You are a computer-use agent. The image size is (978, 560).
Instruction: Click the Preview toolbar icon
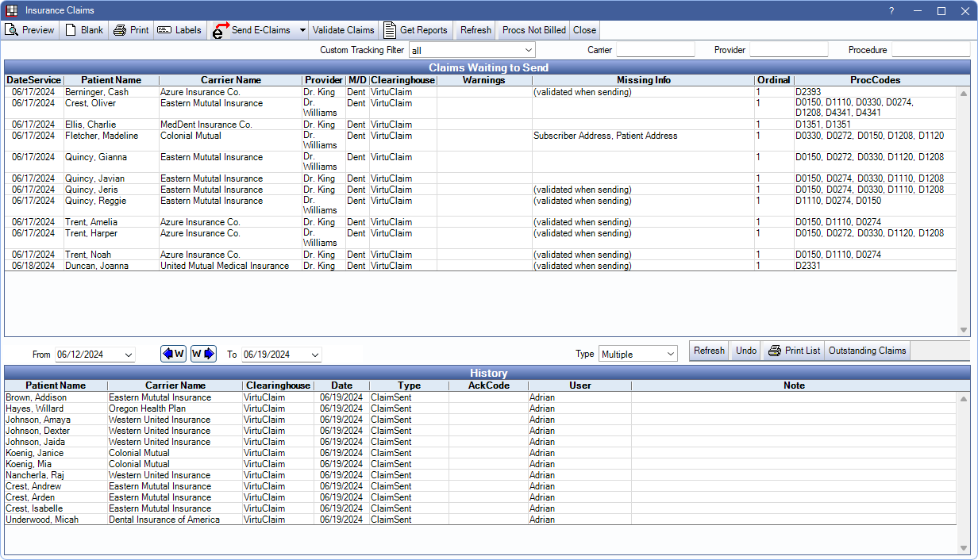pyautogui.click(x=12, y=30)
